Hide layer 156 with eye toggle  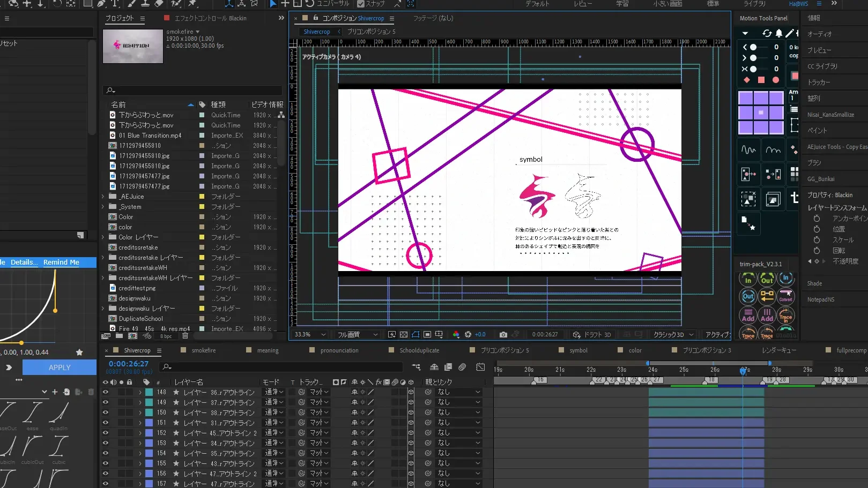coord(106,474)
